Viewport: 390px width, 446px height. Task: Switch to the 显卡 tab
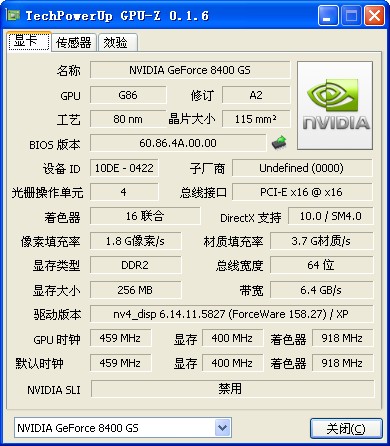click(x=29, y=41)
